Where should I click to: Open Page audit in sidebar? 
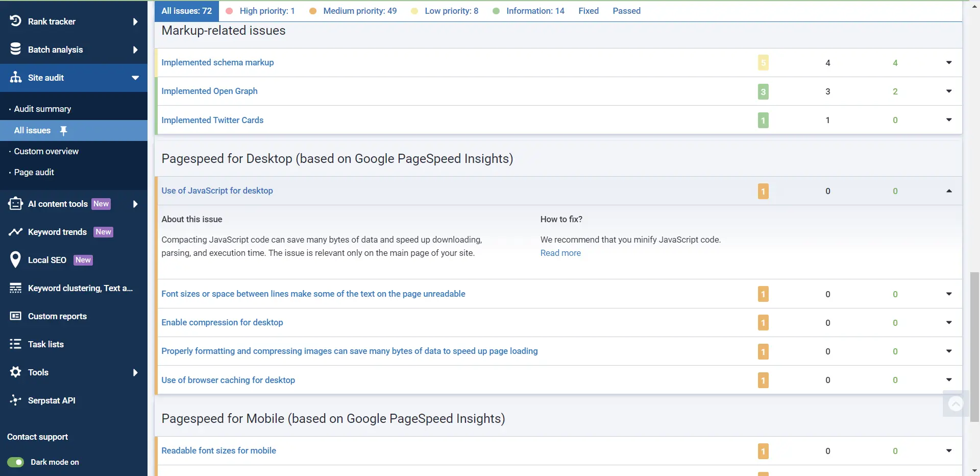[34, 172]
